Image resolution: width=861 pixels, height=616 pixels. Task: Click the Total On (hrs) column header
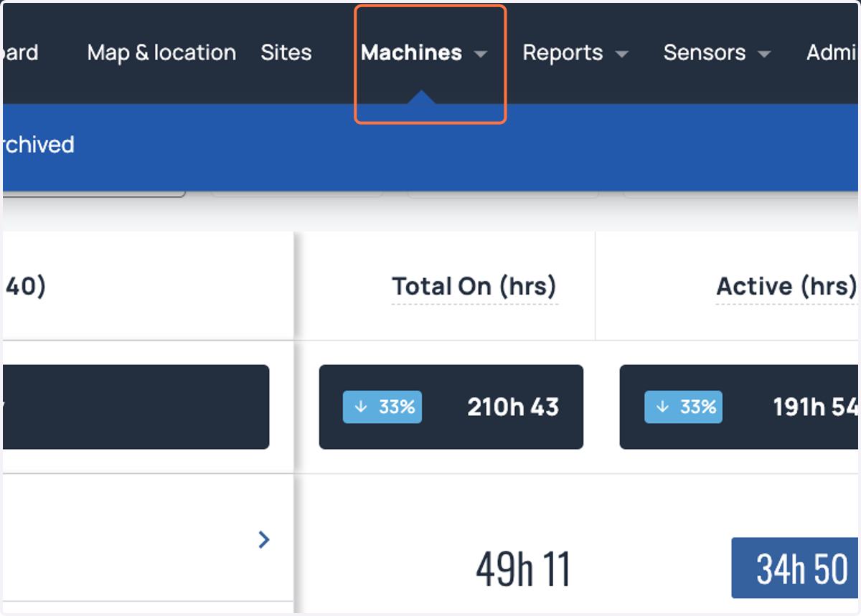point(474,287)
